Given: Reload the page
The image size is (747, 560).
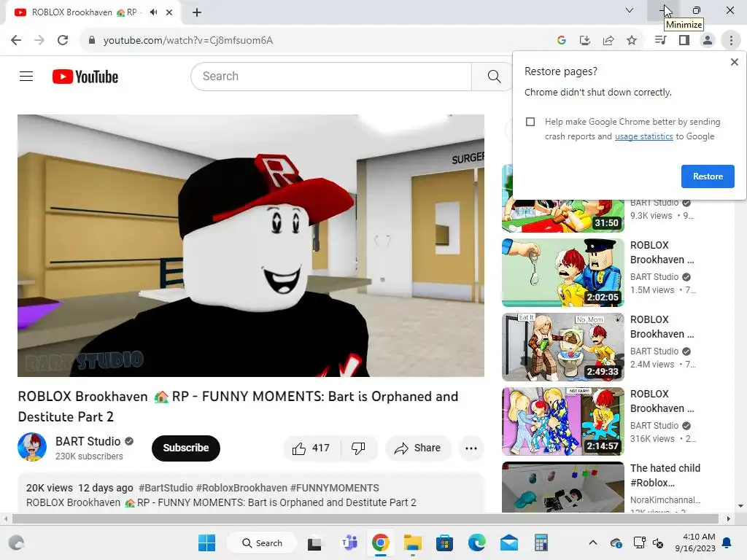Looking at the screenshot, I should pyautogui.click(x=63, y=41).
